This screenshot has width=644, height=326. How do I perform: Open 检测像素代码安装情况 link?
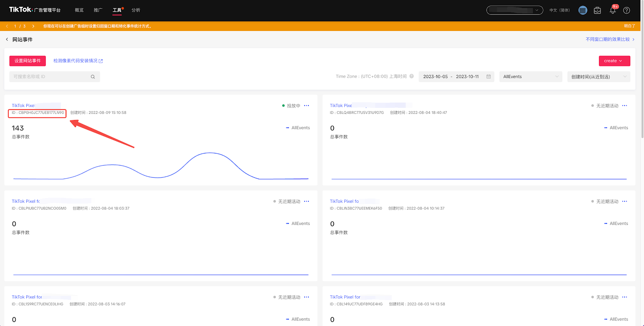tap(78, 61)
